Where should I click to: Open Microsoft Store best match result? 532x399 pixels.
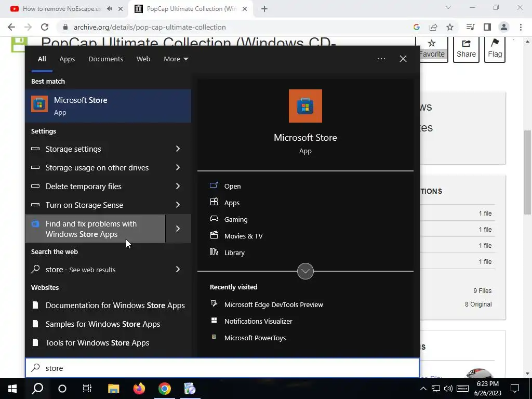[108, 106]
